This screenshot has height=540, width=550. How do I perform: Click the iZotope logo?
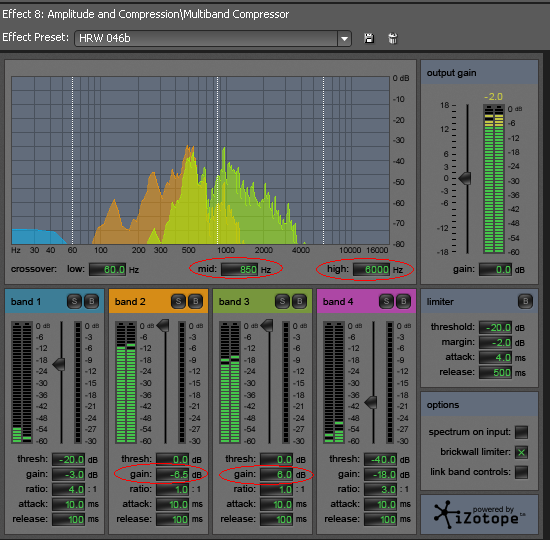coord(479,515)
